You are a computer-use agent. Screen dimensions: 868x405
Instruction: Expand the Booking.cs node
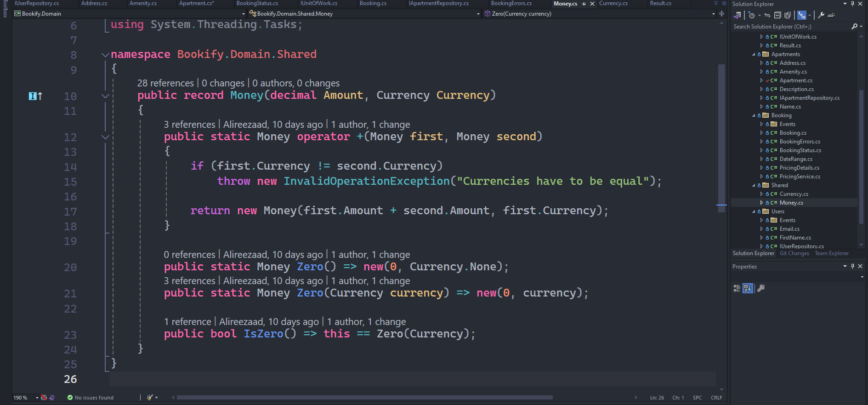(761, 133)
